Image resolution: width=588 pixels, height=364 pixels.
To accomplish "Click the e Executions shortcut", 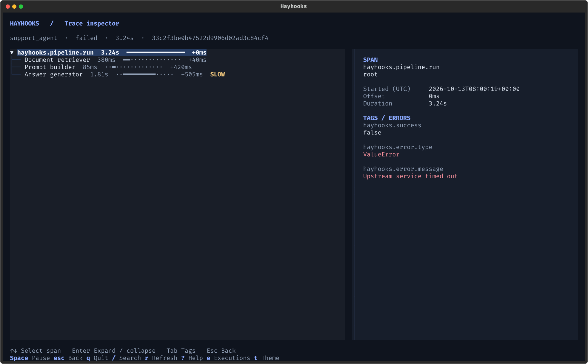I will (x=228, y=358).
